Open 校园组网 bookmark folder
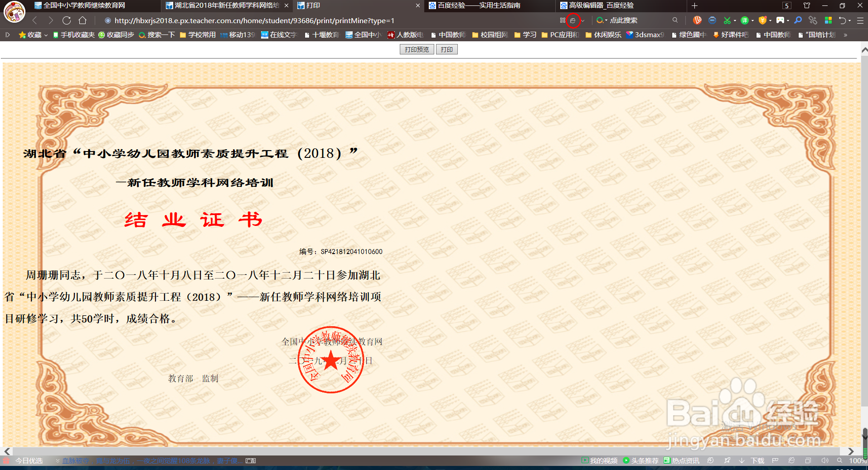This screenshot has height=470, width=868. pos(490,34)
